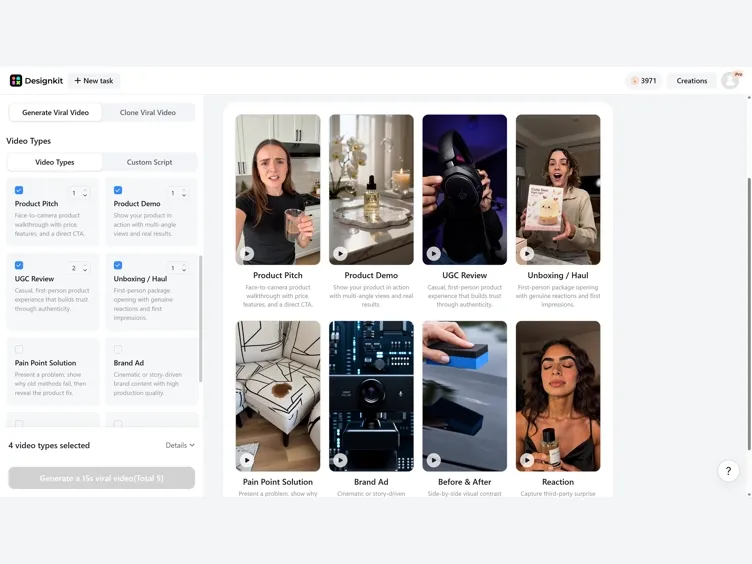
Task: Play the Brand Ad sample video
Action: (x=340, y=460)
